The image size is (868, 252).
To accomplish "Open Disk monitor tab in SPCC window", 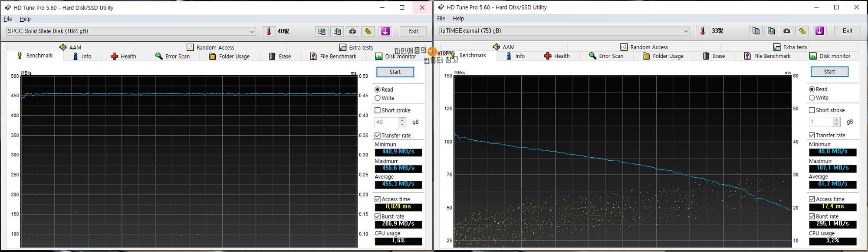I will coord(395,56).
